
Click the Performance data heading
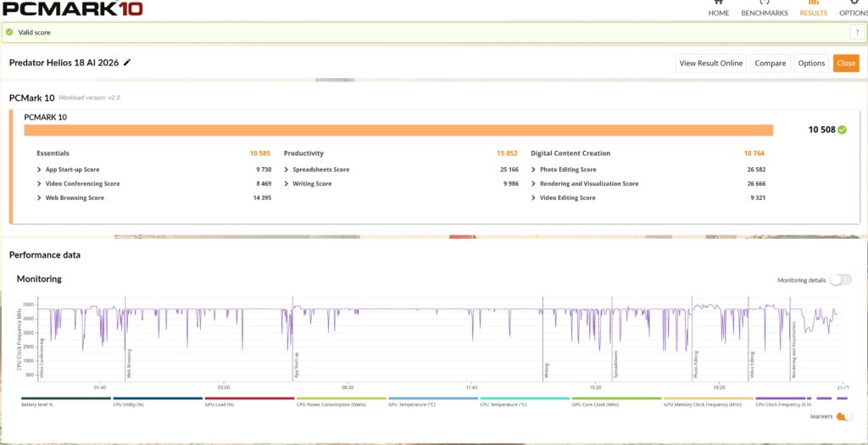click(x=45, y=255)
